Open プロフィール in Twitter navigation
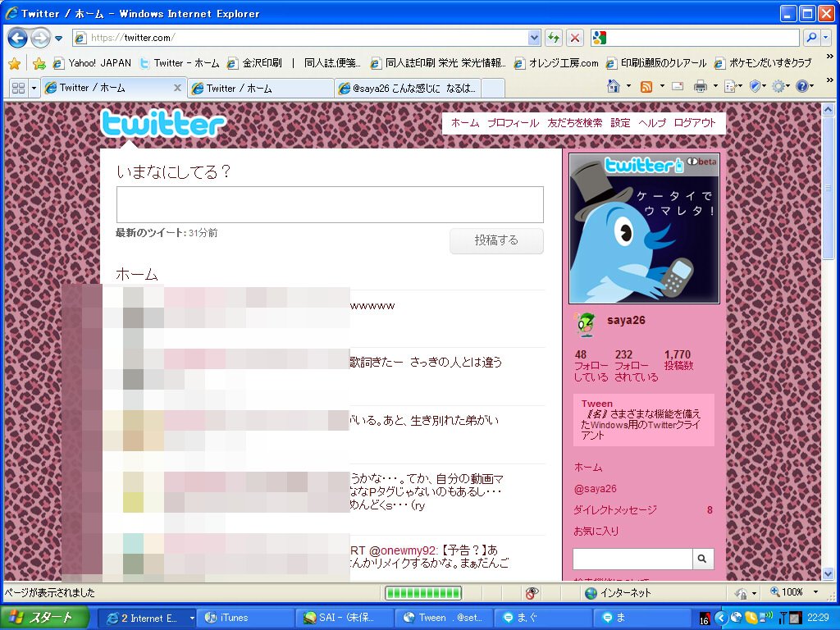 coord(513,123)
